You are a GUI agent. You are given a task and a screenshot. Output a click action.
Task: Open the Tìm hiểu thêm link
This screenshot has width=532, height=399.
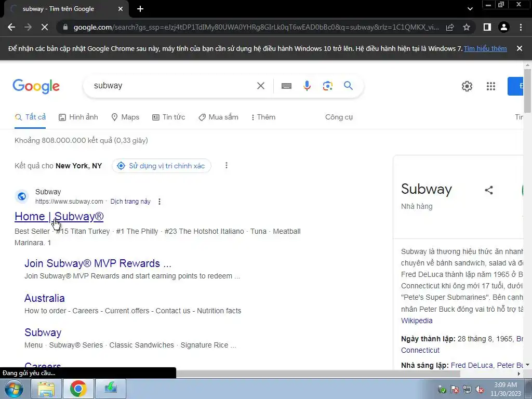[x=485, y=48]
